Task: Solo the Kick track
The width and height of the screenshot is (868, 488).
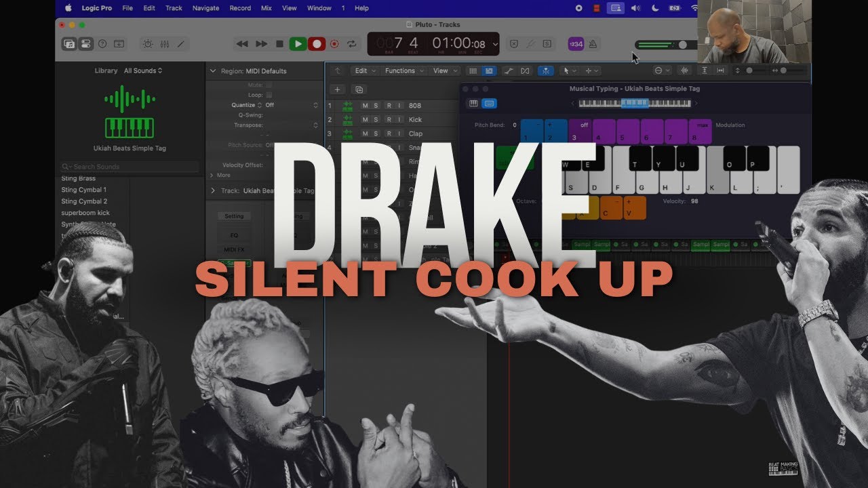Action: (x=376, y=120)
